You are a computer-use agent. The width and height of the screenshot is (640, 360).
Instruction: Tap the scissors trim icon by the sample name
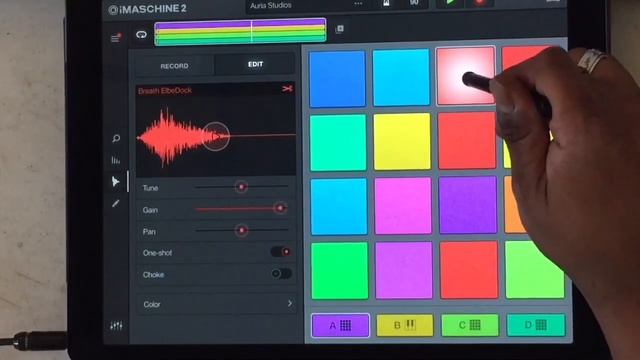(x=287, y=89)
